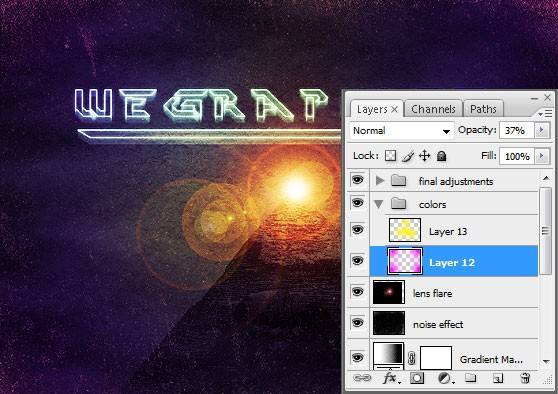Enable lock image pixels brush icon
This screenshot has width=558, height=394.
[x=408, y=156]
